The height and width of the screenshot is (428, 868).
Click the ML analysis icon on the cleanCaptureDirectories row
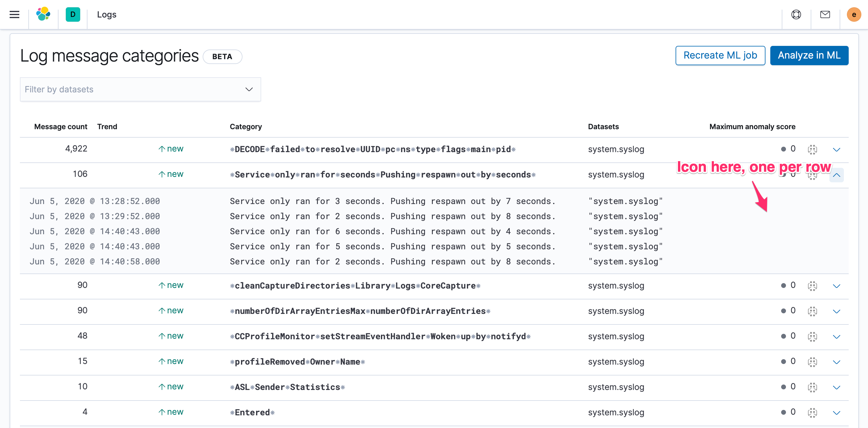[813, 286]
